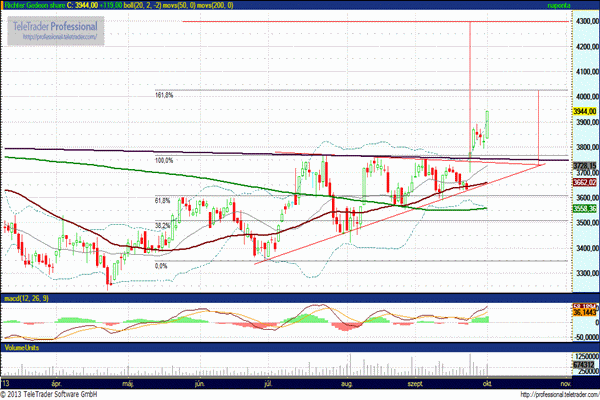600x400 pixels.
Task: Click the 4300,00 price axis label
Action: click(587, 21)
